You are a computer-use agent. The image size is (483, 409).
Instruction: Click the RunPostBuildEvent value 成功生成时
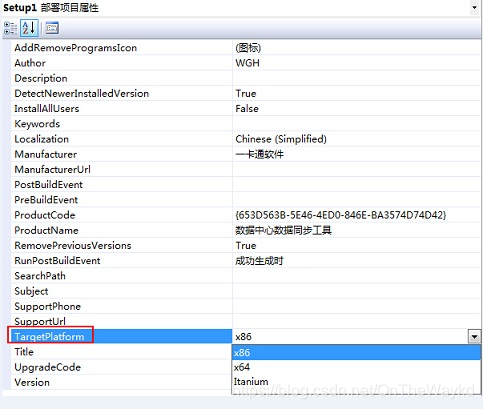coord(259,261)
